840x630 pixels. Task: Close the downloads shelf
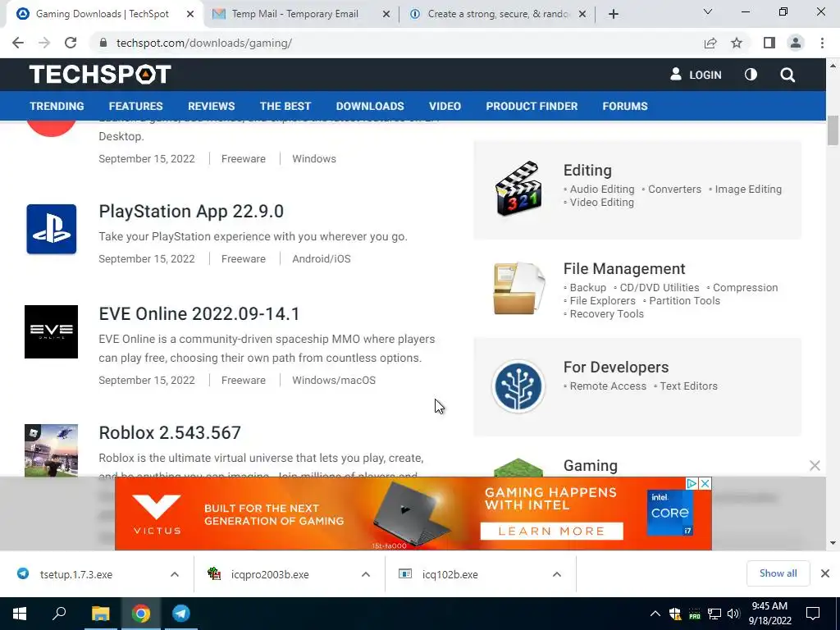pos(825,573)
